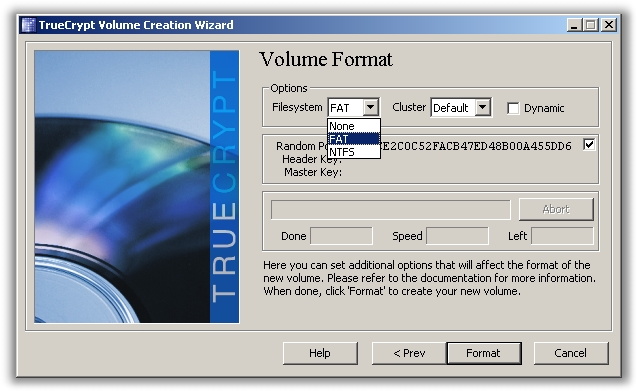638x392 pixels.
Task: Maximize the wizard window
Action: [x=590, y=25]
